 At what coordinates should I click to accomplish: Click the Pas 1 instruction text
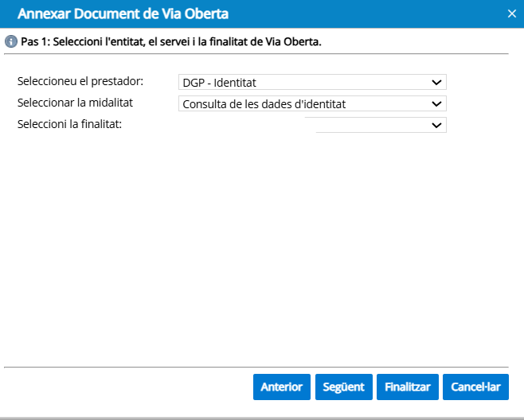(171, 41)
